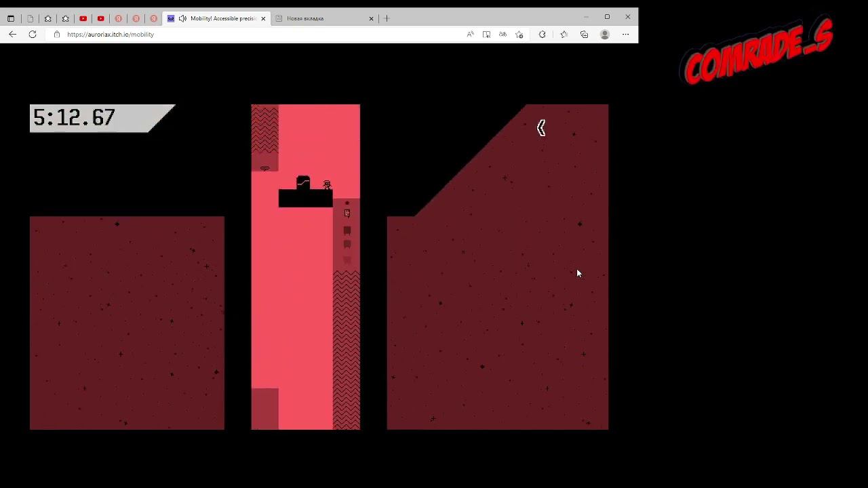Screen dimensions: 868x488
Task: Open browser Extensions menu
Action: 542,34
